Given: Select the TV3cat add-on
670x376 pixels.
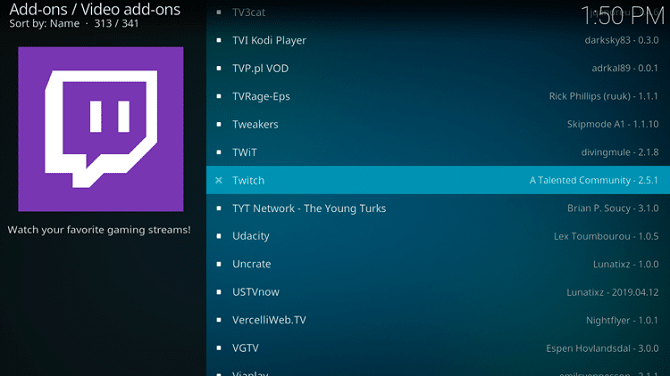Looking at the screenshot, I should click(x=438, y=12).
